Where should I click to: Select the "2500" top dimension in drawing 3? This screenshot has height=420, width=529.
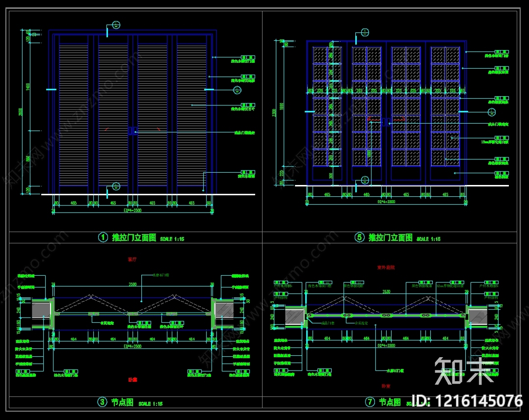(x=132, y=284)
